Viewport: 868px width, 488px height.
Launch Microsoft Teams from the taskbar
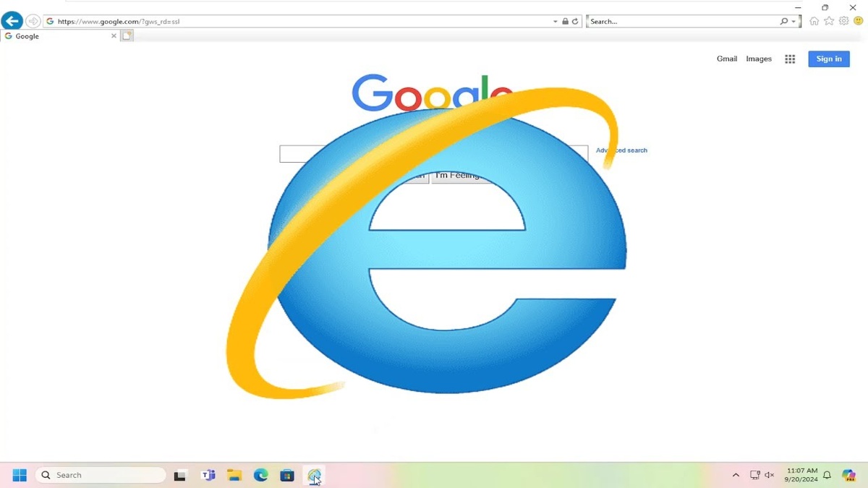tap(208, 475)
